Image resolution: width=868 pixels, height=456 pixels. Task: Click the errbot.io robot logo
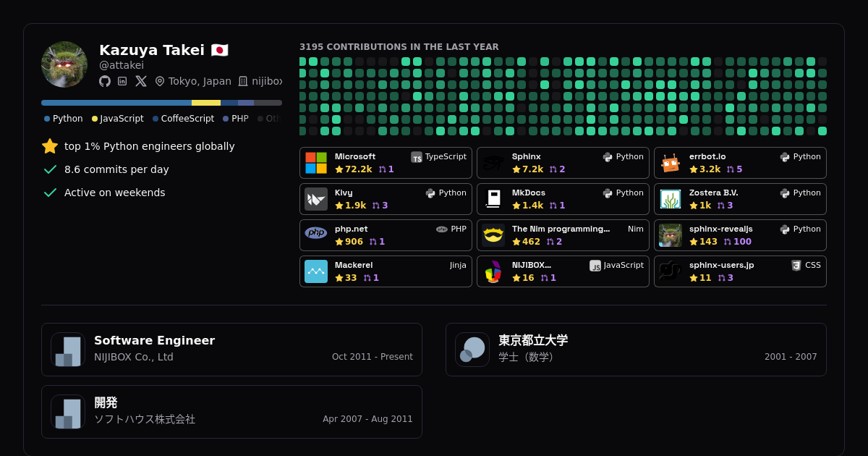671,163
